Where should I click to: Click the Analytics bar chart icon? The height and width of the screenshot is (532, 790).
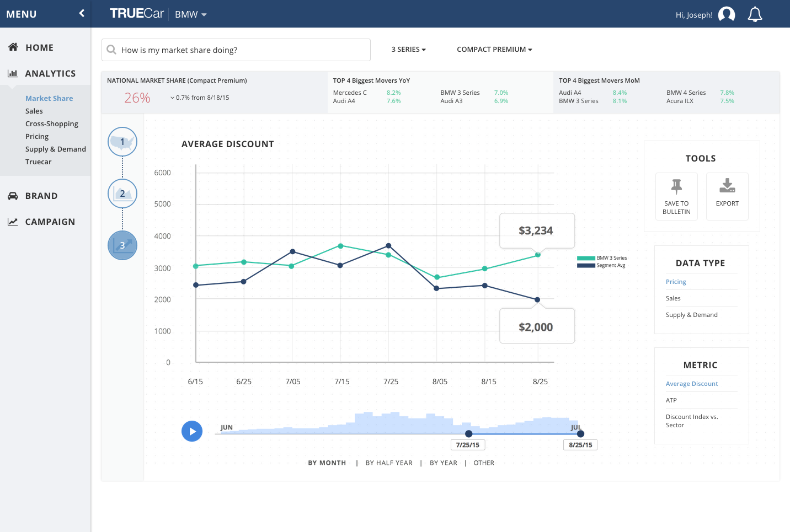pos(13,73)
